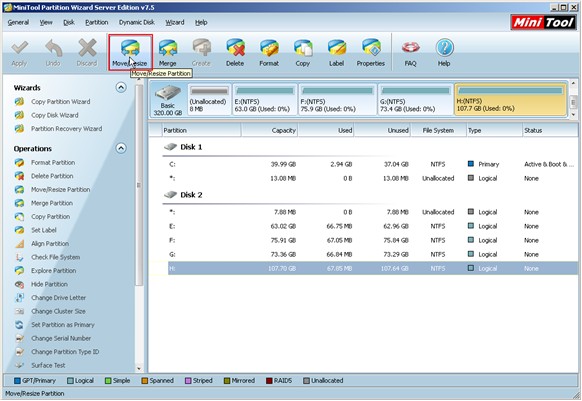Viewport: 582px width, 401px height.
Task: Click the Delete toolbar icon
Action: tap(235, 52)
